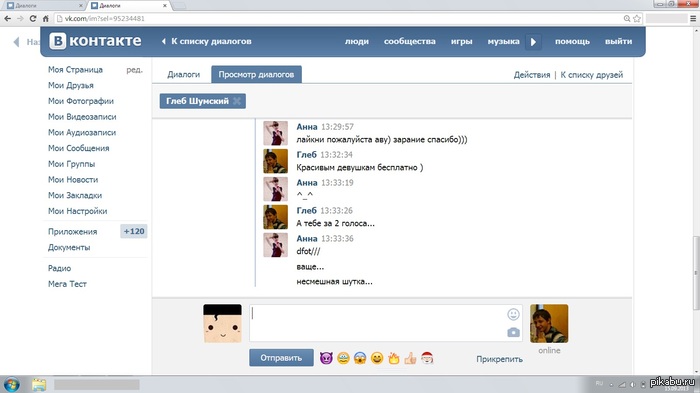This screenshot has height=393, width=700.
Task: Open Мои Фотографии
Action: [x=81, y=101]
